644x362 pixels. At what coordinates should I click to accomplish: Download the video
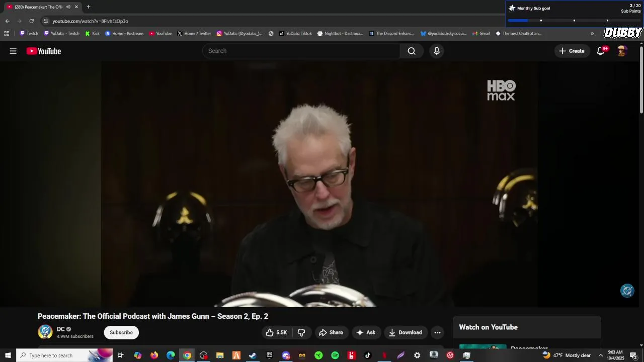click(x=406, y=332)
